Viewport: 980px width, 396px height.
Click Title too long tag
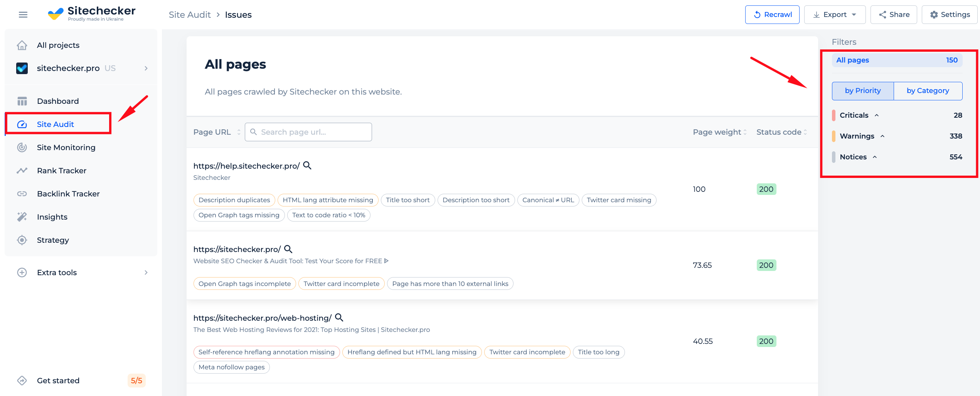pyautogui.click(x=598, y=352)
